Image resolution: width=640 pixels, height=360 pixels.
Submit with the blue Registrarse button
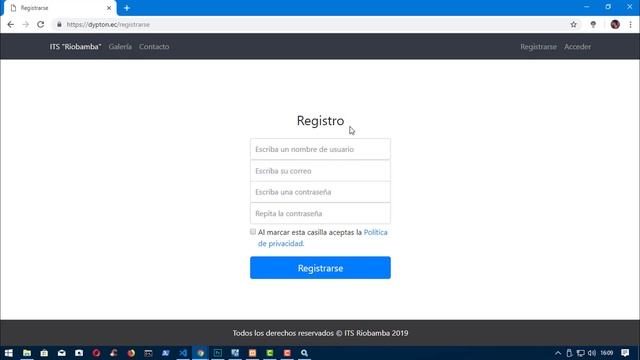pos(320,268)
